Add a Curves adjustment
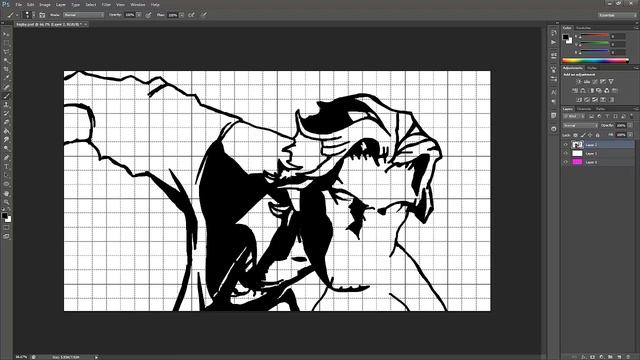Screen dimensions: 640x360 595,82
